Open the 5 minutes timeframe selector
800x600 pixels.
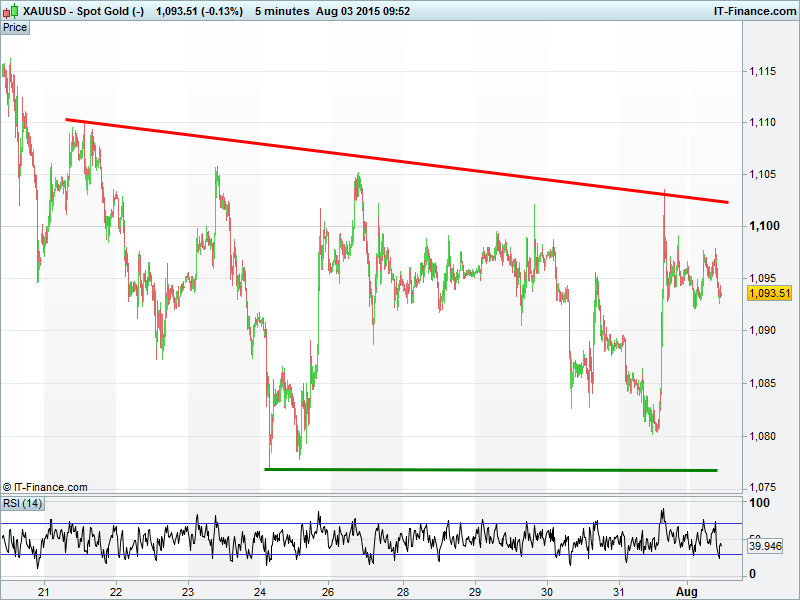[284, 11]
